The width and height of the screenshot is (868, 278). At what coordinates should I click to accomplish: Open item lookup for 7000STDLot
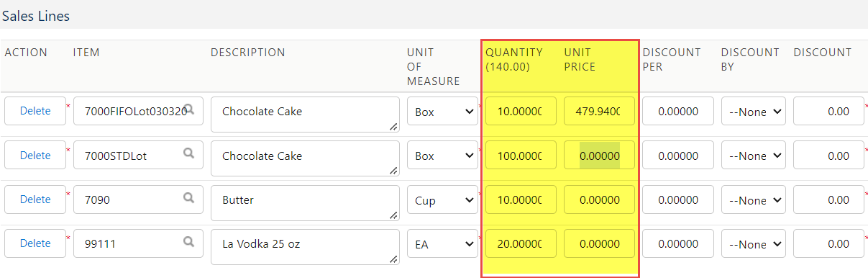coord(189,153)
